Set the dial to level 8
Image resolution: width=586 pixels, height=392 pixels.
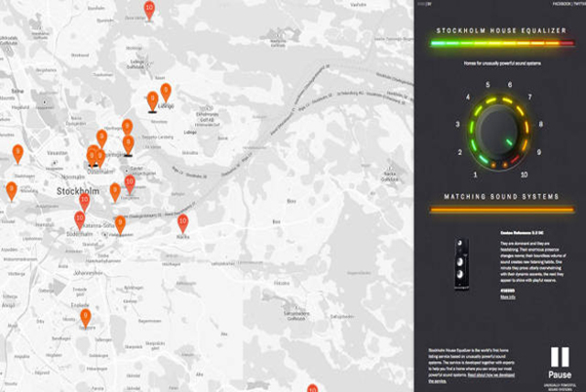(540, 125)
